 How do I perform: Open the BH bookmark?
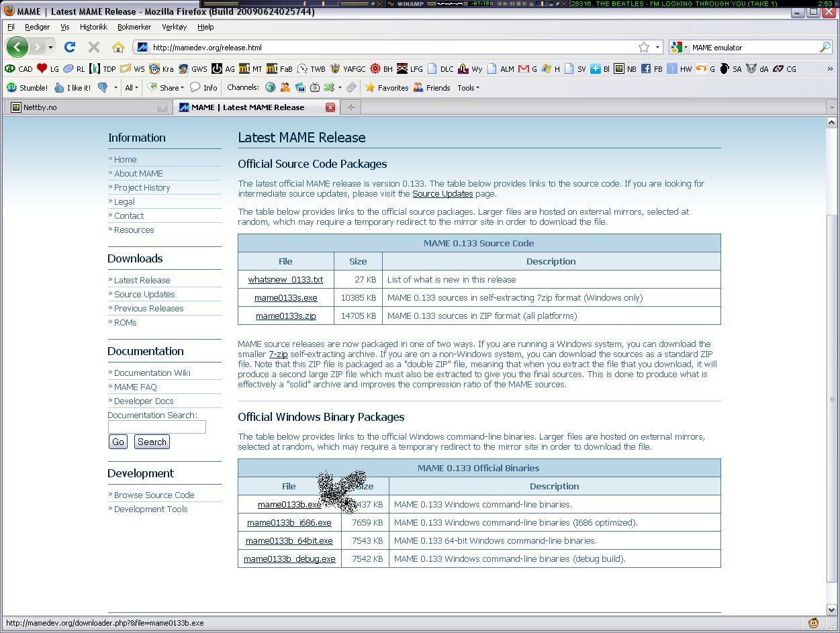(x=381, y=68)
